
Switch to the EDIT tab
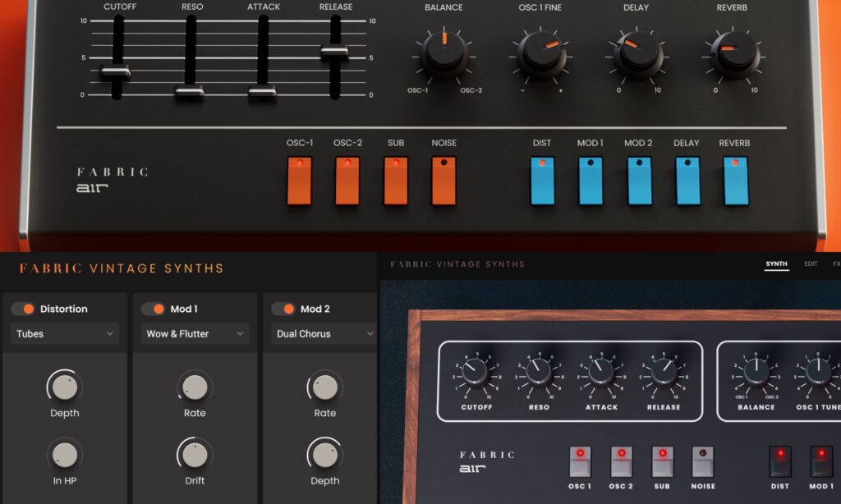coord(811,263)
